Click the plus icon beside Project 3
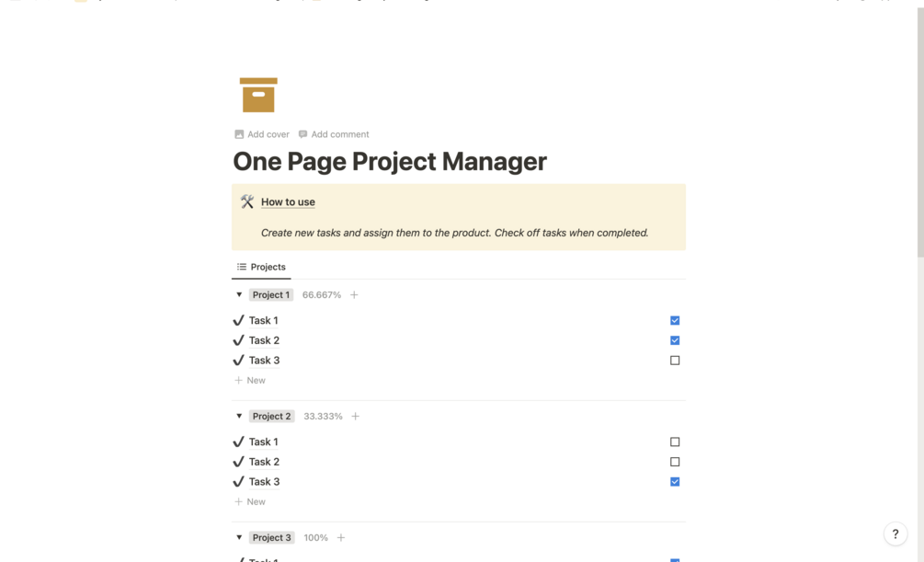Screen dimensions: 924x562 tap(341, 538)
